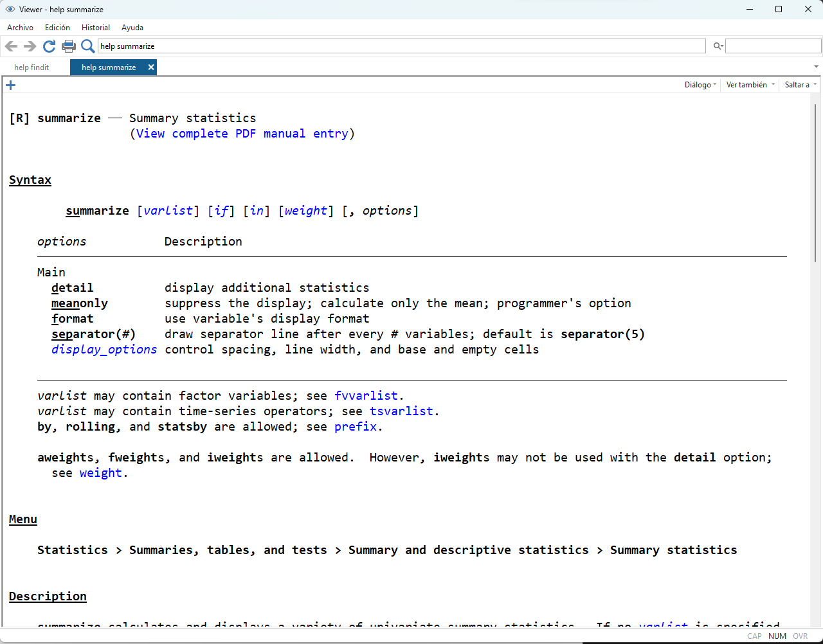Print the help document
Viewport: 823px width, 644px height.
tap(69, 46)
